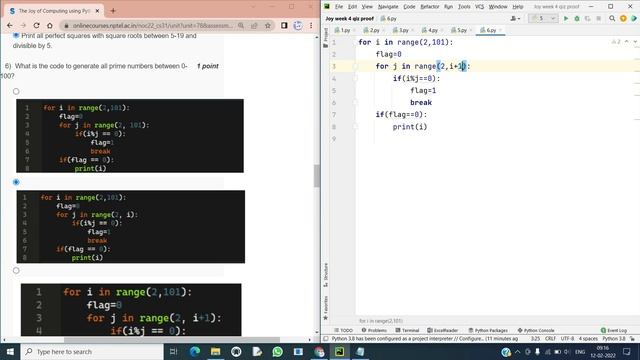Viewport: 640px width, 360px height.
Task: Click the browser page vertical scrollbar thumb
Action: (317, 176)
